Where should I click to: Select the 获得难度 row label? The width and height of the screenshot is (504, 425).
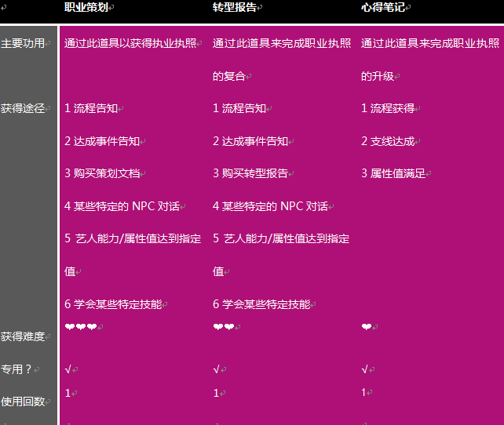coord(23,336)
